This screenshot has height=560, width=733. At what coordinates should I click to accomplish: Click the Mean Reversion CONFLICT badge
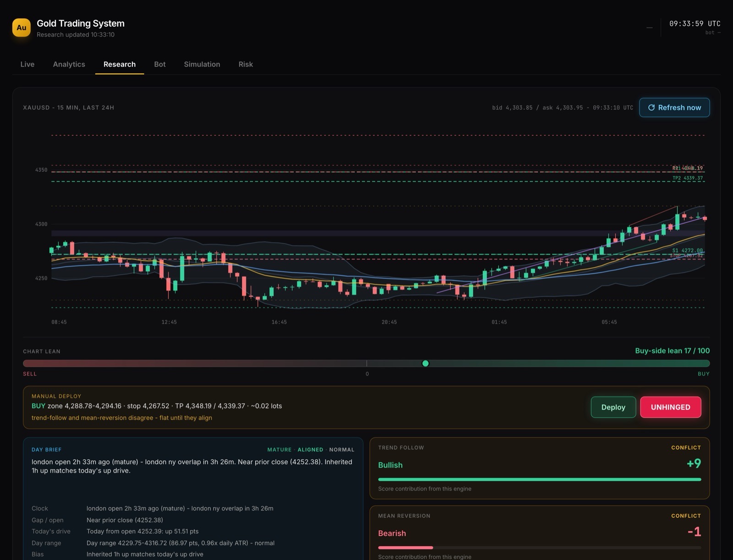[686, 516]
